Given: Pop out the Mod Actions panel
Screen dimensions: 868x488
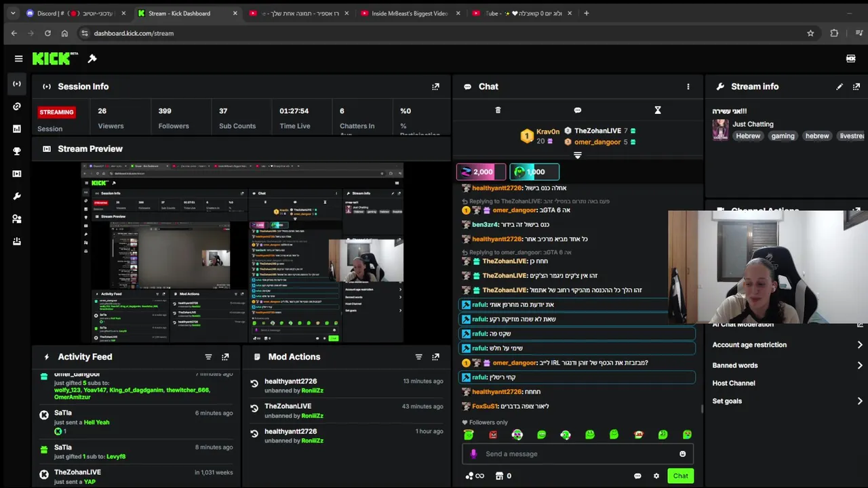Looking at the screenshot, I should (435, 357).
